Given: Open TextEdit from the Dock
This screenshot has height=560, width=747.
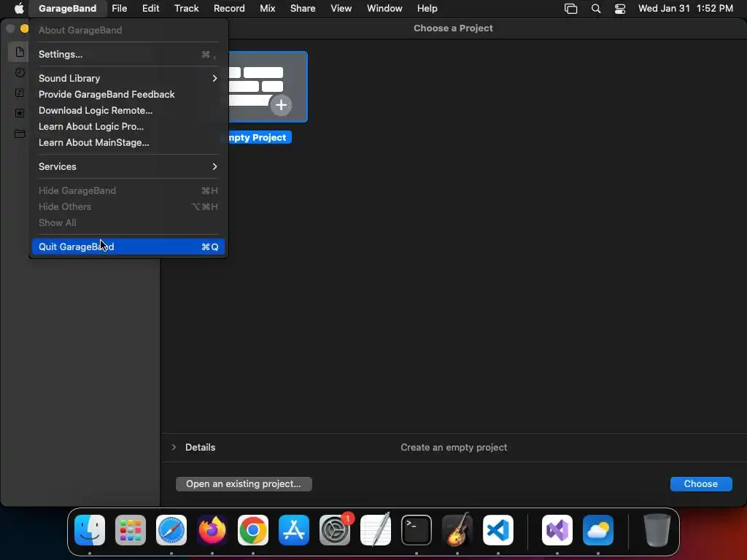Looking at the screenshot, I should coord(376,530).
